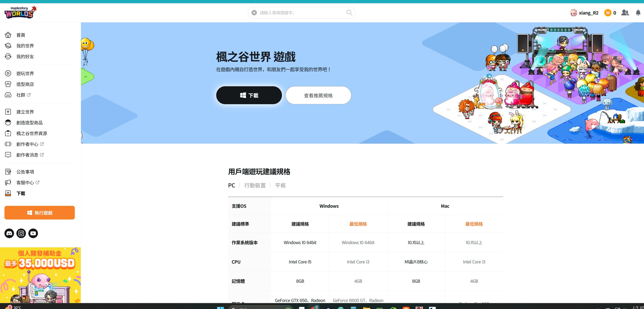Open 我的世界 in the sidebar
The height and width of the screenshot is (309, 644).
click(25, 46)
